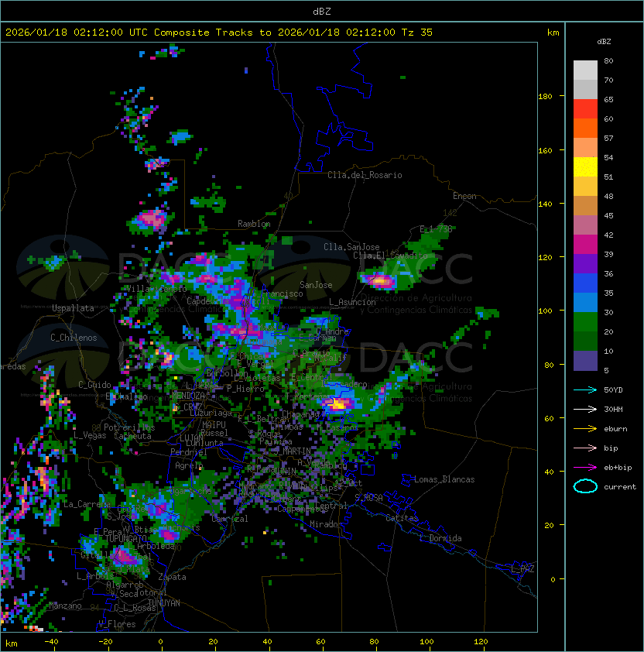Click the C_Guido place label
The width and height of the screenshot is (644, 652).
pyautogui.click(x=94, y=385)
